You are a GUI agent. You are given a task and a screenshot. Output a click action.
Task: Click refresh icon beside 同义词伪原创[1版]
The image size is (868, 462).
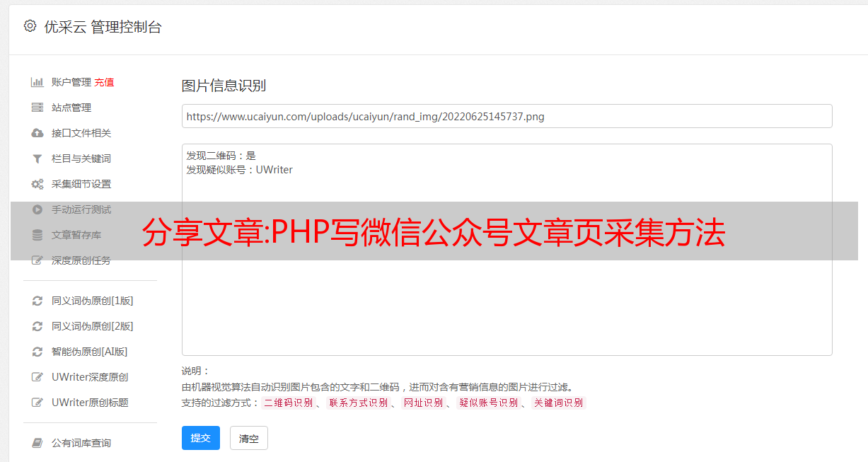coord(37,301)
